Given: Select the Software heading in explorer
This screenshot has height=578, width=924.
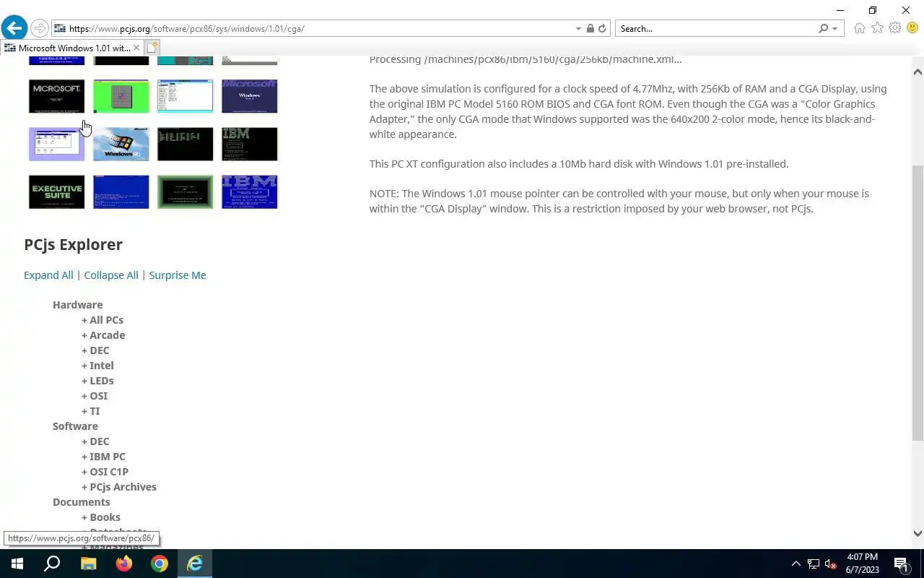Looking at the screenshot, I should point(75,426).
